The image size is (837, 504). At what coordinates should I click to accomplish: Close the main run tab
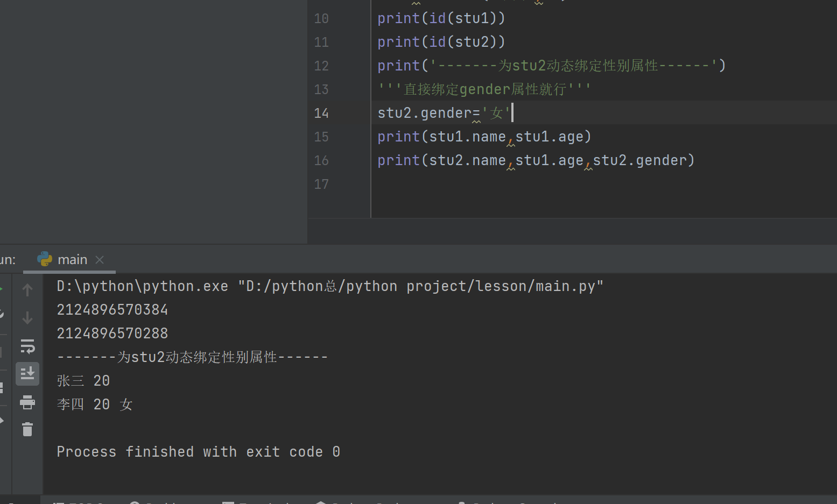coord(100,260)
